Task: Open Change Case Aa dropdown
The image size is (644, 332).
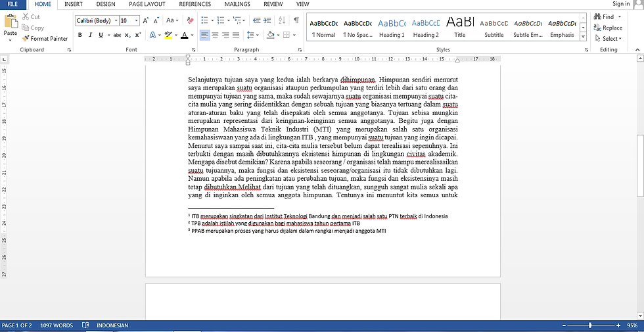Action: [x=172, y=20]
